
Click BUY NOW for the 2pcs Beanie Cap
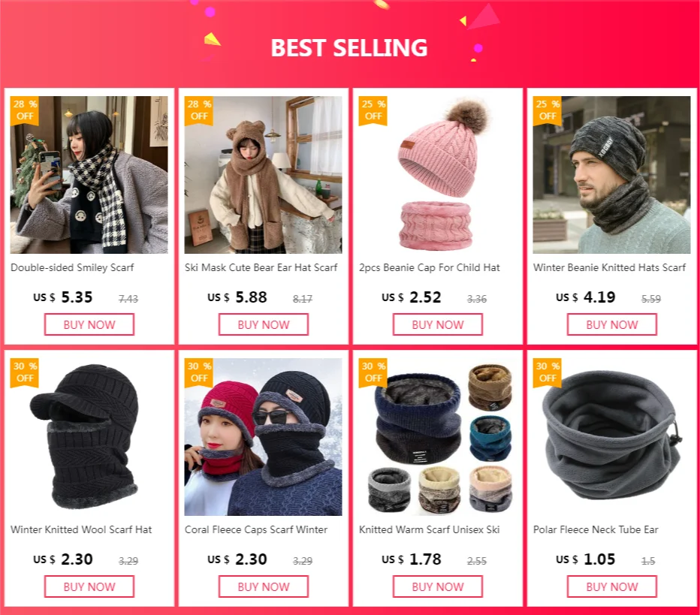[x=437, y=324]
